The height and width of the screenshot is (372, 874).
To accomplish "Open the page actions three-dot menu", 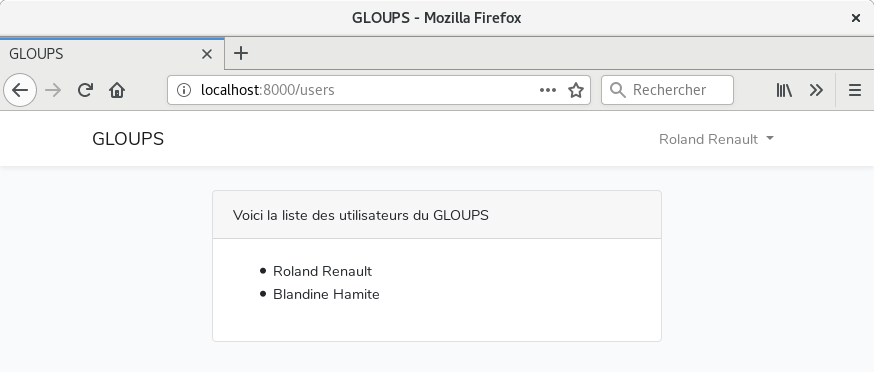I will [548, 90].
